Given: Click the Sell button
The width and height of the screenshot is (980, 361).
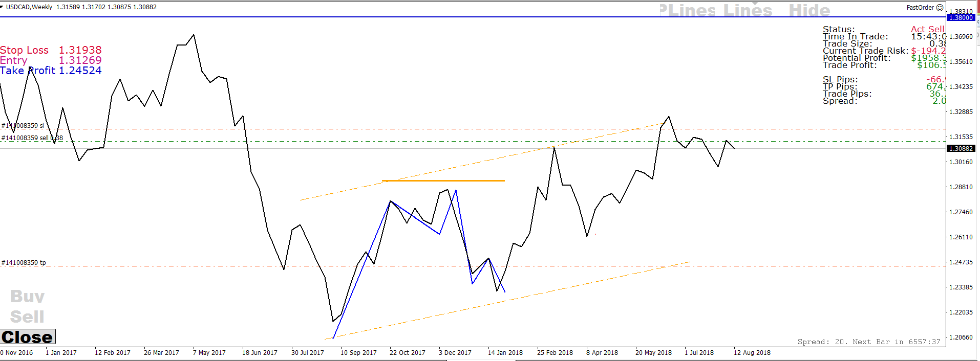Looking at the screenshot, I should [x=27, y=317].
